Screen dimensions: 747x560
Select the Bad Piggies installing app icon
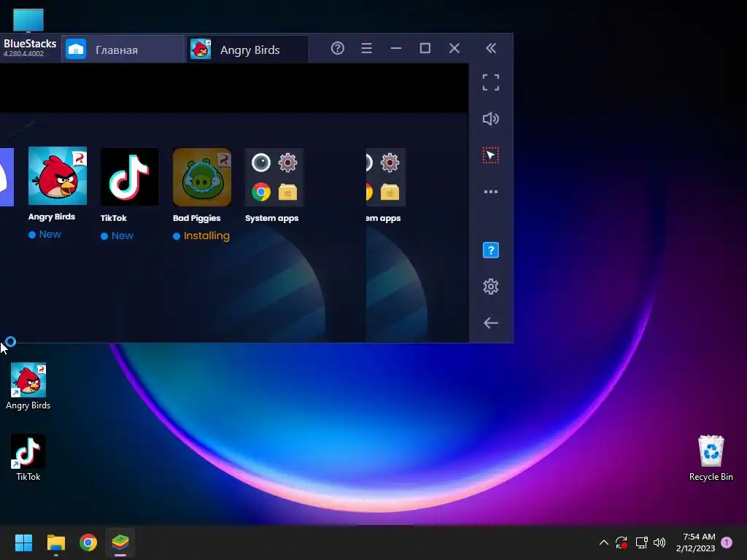[202, 177]
